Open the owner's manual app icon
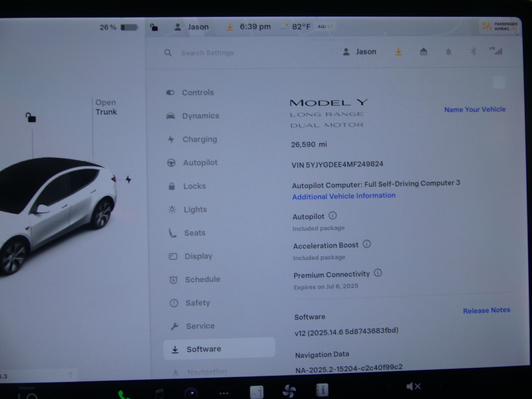The image size is (532, 399). click(x=322, y=390)
